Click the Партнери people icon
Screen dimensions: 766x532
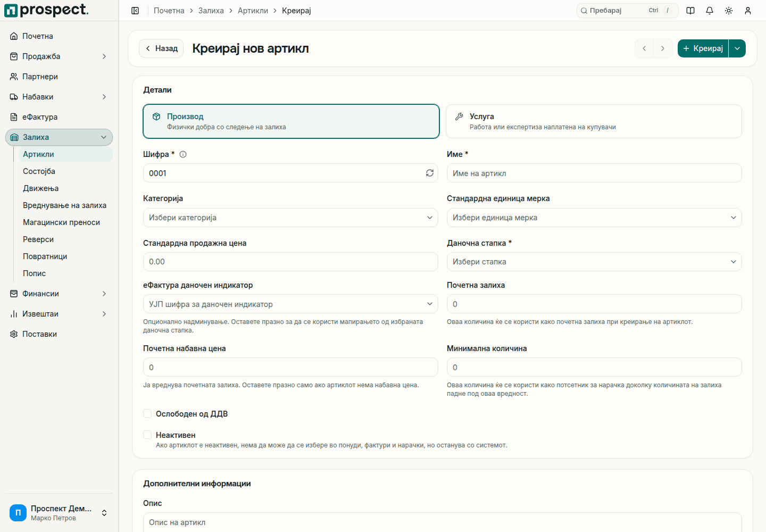point(14,77)
